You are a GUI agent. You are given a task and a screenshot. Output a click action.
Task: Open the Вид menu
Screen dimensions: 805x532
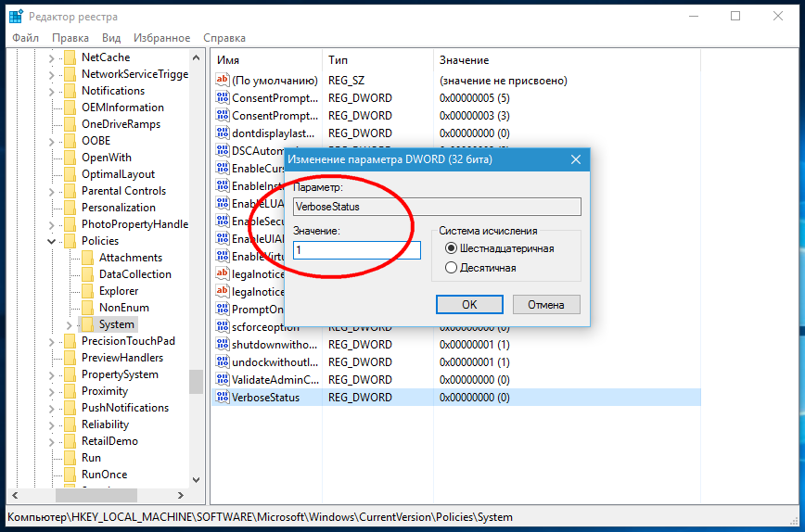click(111, 38)
